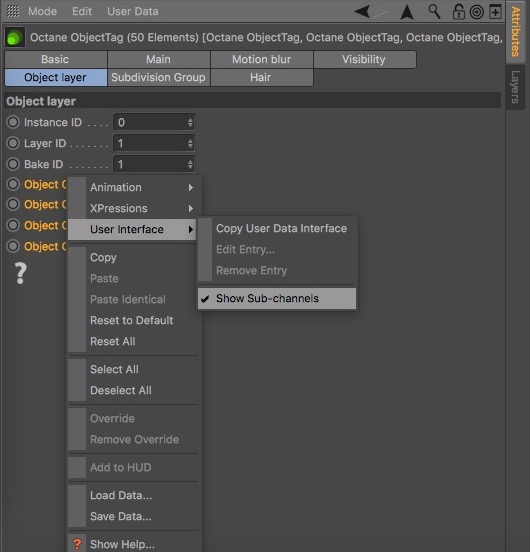The height and width of the screenshot is (552, 530).
Task: Toggle keyframe circle of third Object row
Action: pyautogui.click(x=13, y=225)
